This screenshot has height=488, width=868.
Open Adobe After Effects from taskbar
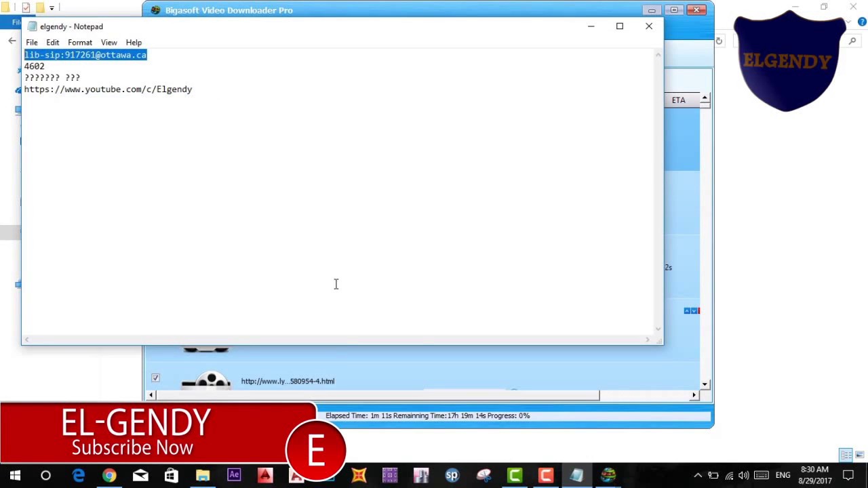[x=234, y=475]
